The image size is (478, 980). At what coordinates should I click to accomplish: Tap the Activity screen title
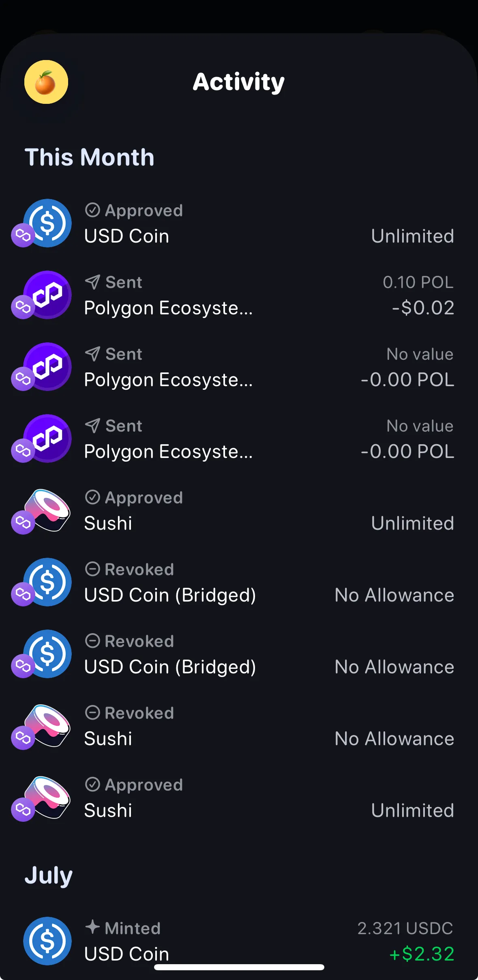(x=238, y=82)
